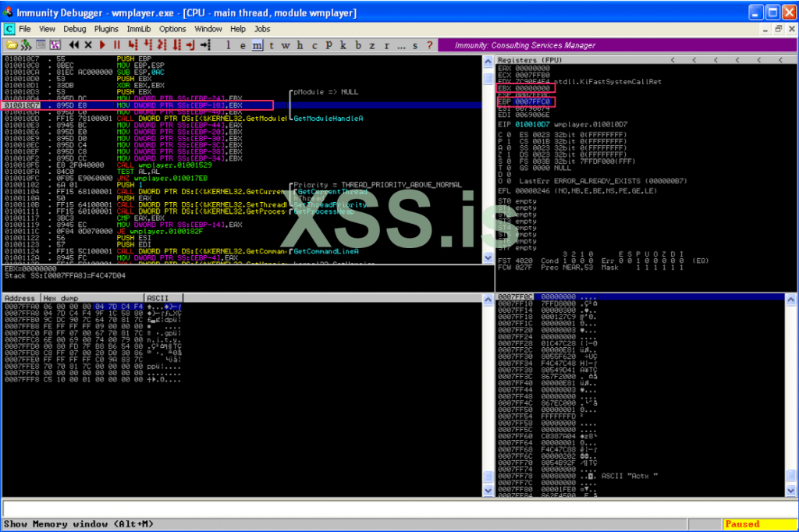
Task: Run the program with red play icon
Action: pyautogui.click(x=103, y=45)
